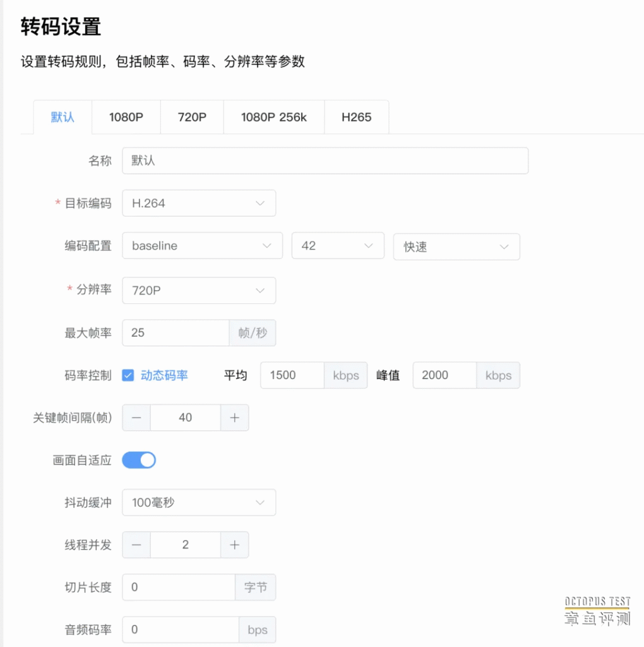
Task: Switch to the H265 tab
Action: point(357,117)
